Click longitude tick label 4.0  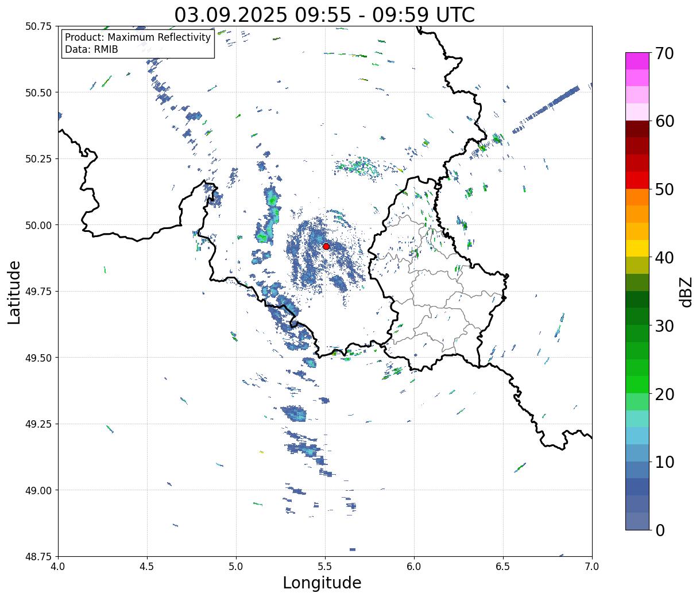[x=58, y=567]
